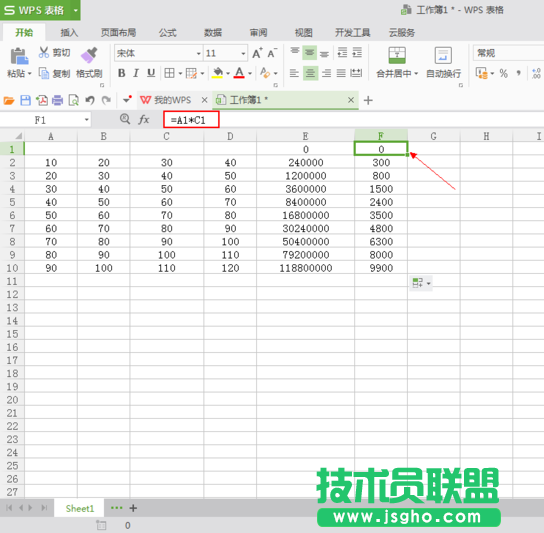Expand the Paste options arrow

[x=29, y=74]
